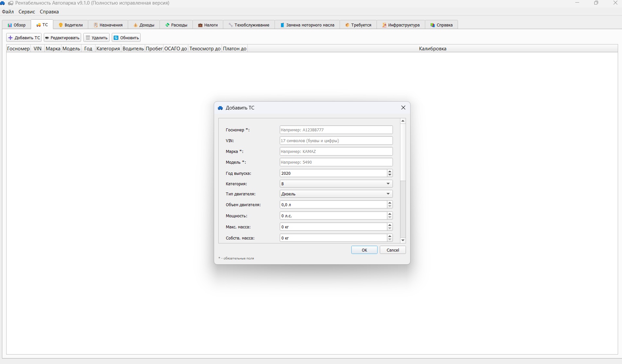Sort by the ОСАГО до column header

176,48
